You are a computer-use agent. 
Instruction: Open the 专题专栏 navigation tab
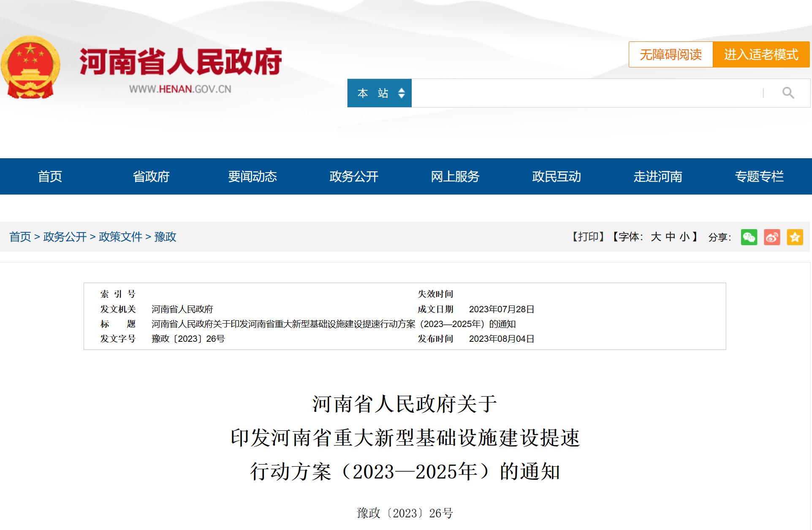[759, 176]
